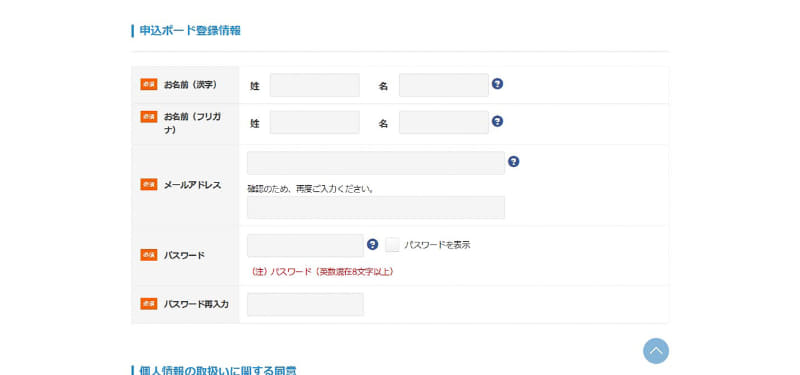Click the blue back-to-top arrow button
Screen dimensions: 800x375
(656, 351)
